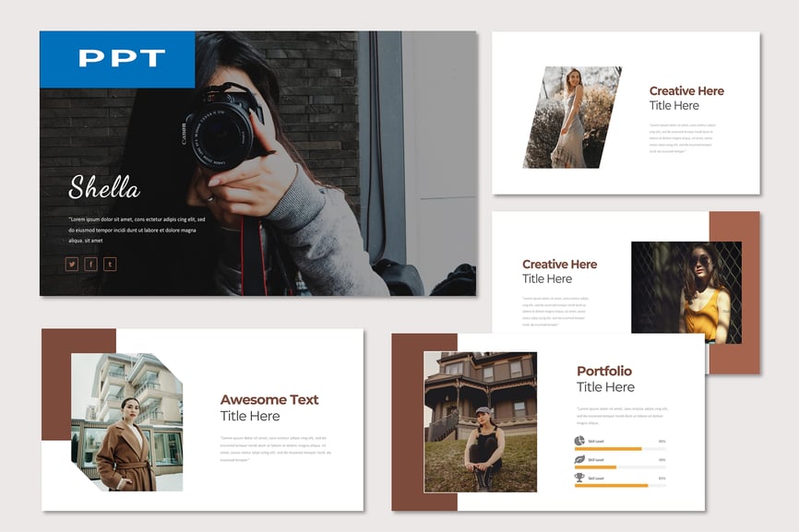Click the Creative Here heading on the top-right slide
Viewport: 799px width, 532px height.
(686, 90)
